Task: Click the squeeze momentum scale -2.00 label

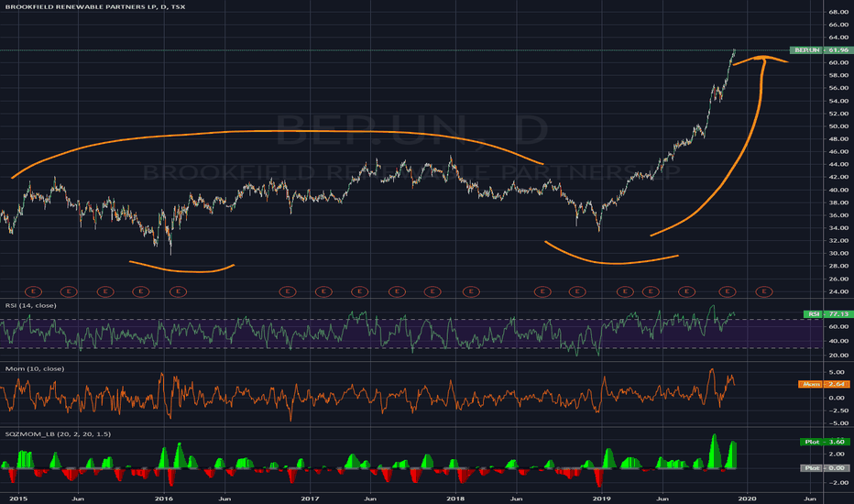Action: (838, 483)
